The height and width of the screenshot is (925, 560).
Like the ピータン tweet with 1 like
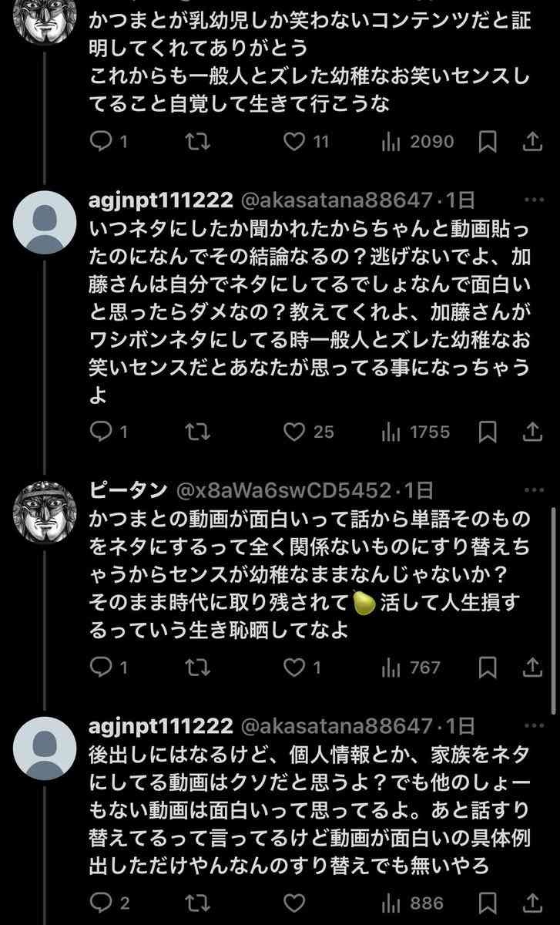pyautogui.click(x=294, y=667)
